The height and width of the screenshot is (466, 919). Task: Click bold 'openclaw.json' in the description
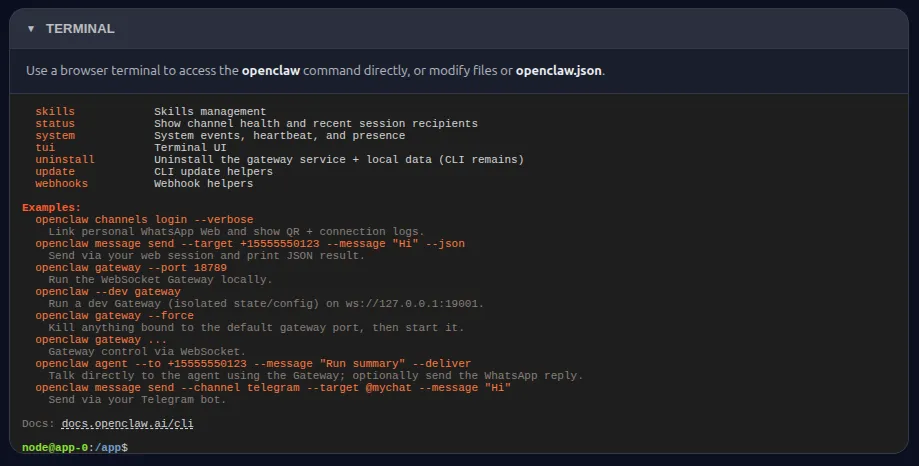pyautogui.click(x=559, y=70)
